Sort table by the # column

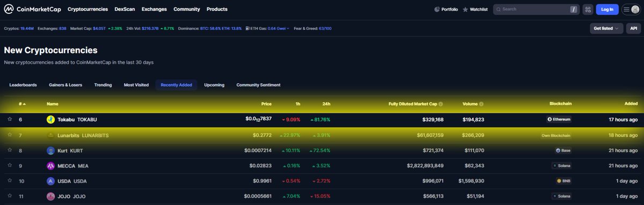point(23,104)
